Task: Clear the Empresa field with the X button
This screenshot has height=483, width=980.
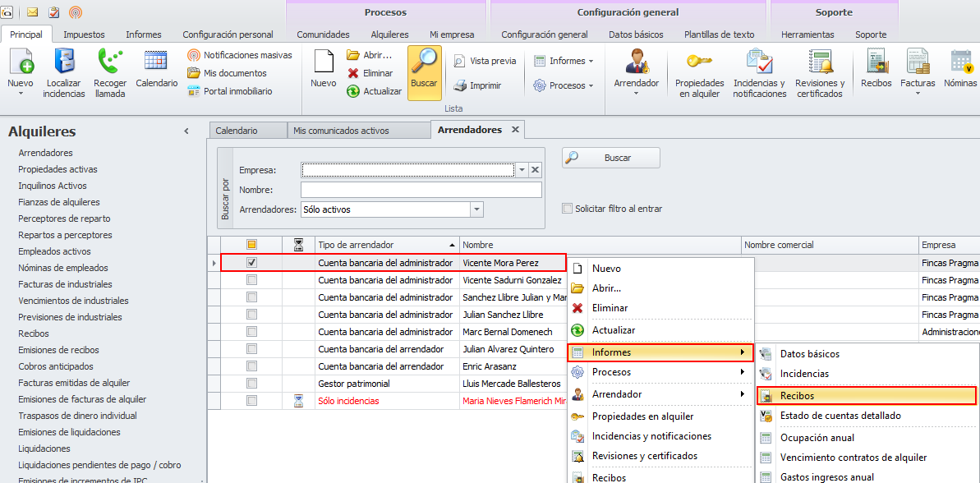Action: (535, 169)
